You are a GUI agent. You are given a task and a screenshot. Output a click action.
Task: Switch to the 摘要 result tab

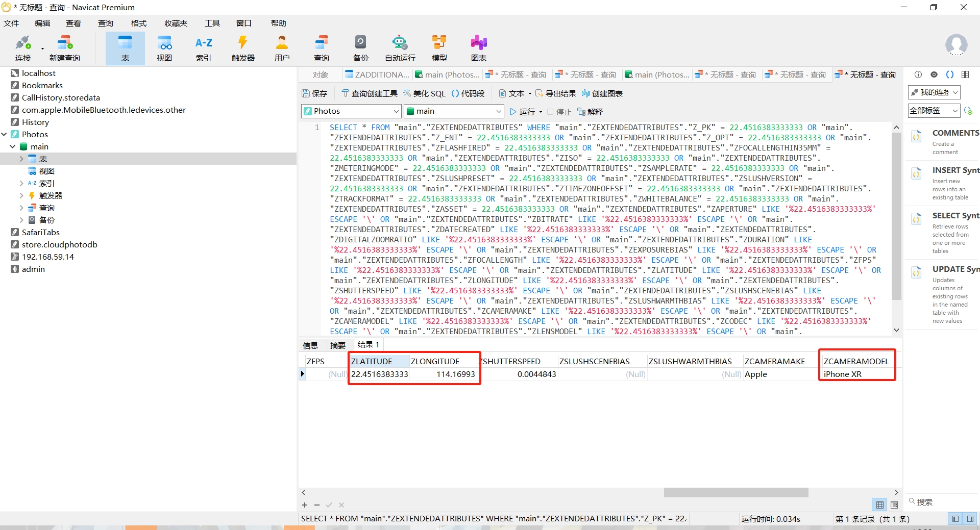[337, 345]
